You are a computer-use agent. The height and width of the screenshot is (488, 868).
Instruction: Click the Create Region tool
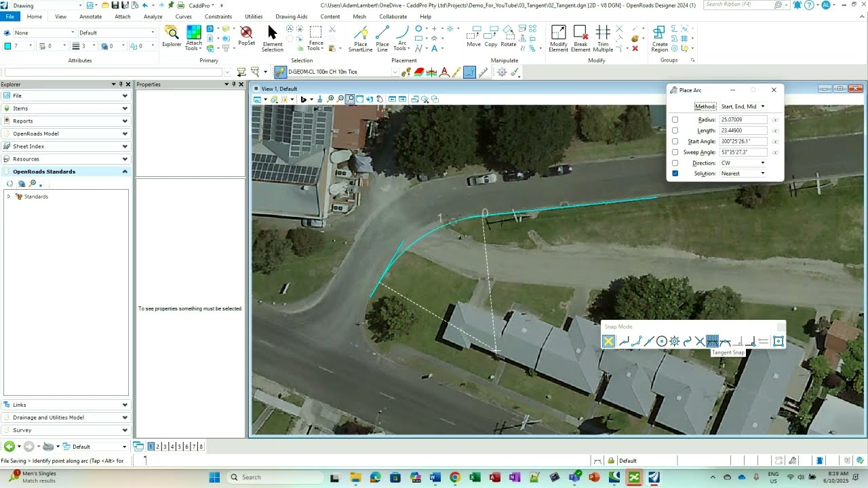click(660, 39)
